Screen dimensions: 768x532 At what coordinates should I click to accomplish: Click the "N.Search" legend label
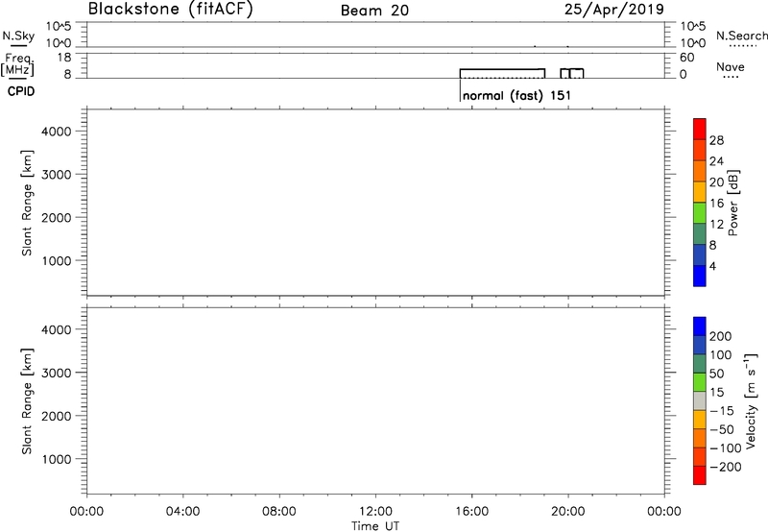[741, 36]
